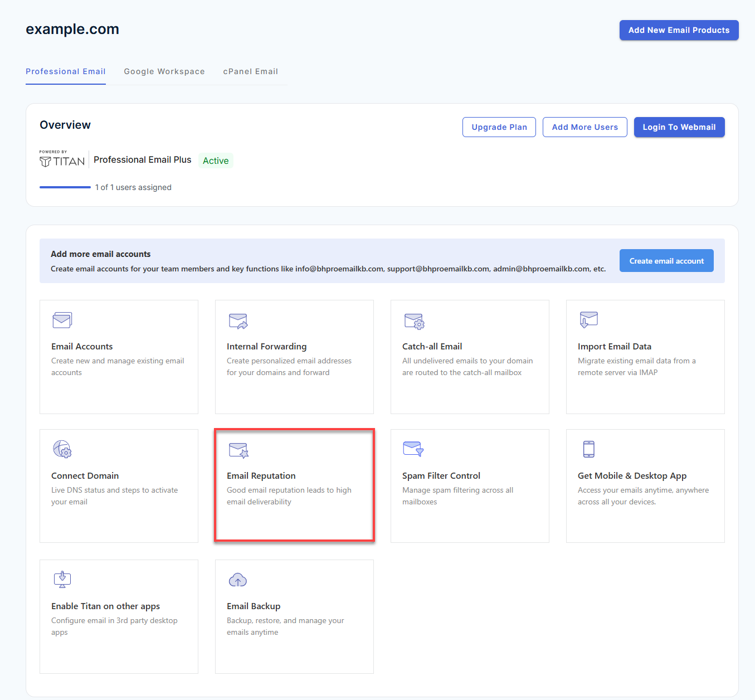Click the Titan logo in Overview
The image size is (755, 700).
62,159
